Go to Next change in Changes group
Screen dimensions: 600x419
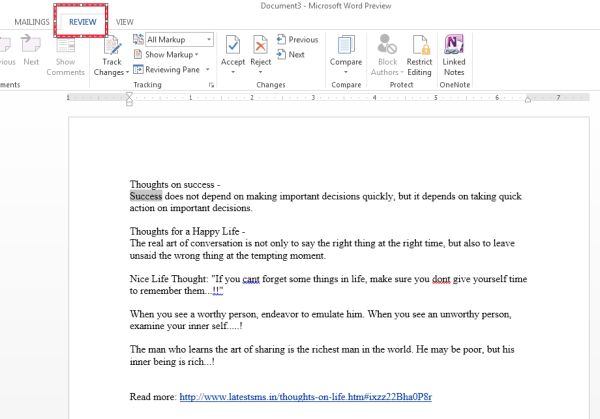click(x=291, y=54)
